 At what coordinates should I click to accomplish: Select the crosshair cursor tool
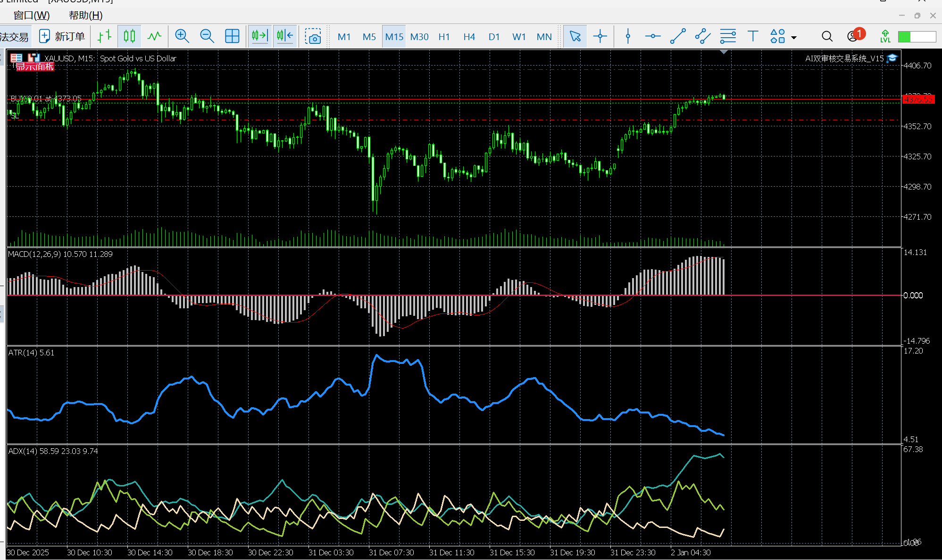(x=600, y=36)
